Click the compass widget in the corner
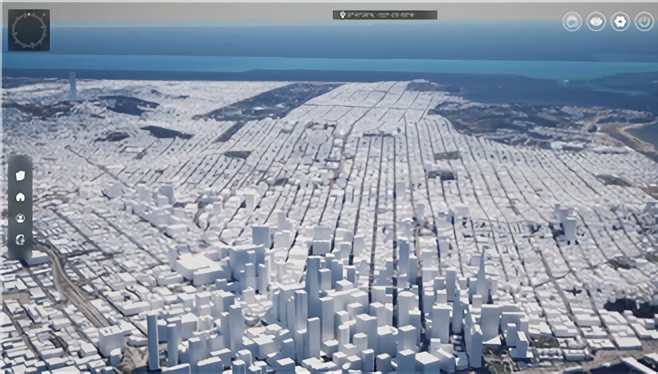The image size is (658, 374). click(29, 30)
